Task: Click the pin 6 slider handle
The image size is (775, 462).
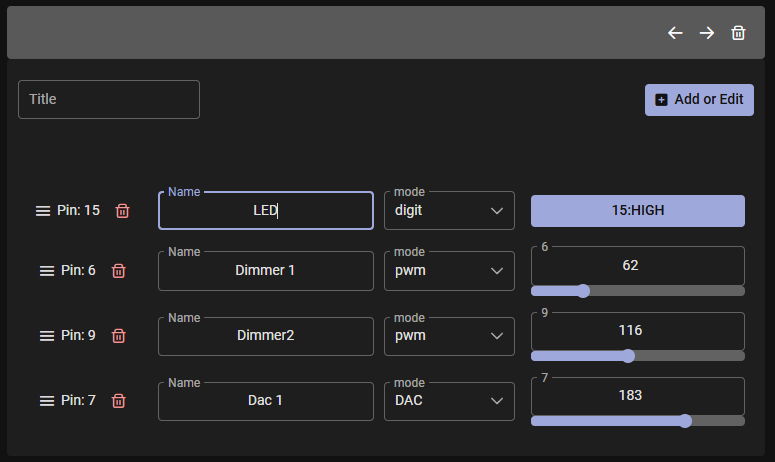Action: [x=583, y=291]
